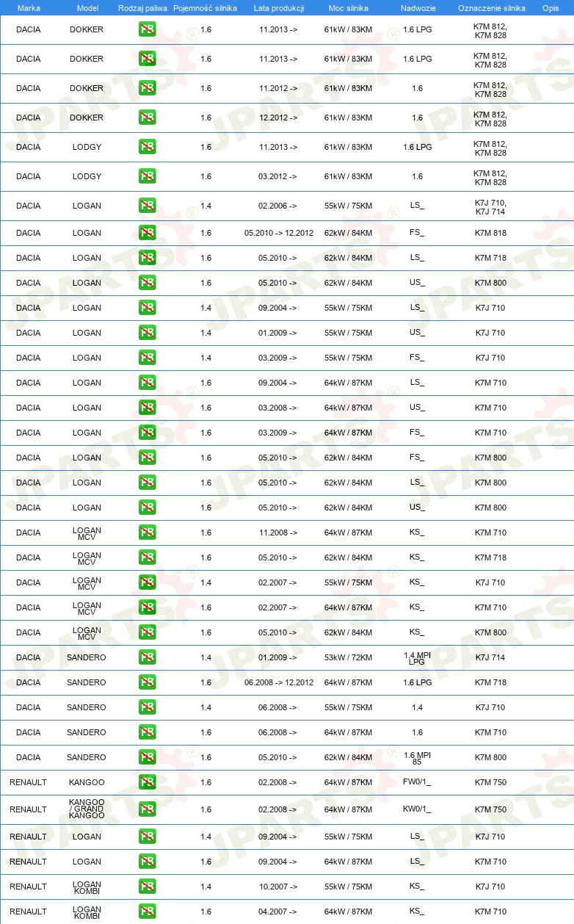This screenshot has width=574, height=924.
Task: Click the Rodzaj paliwa column header
Action: 142,8
